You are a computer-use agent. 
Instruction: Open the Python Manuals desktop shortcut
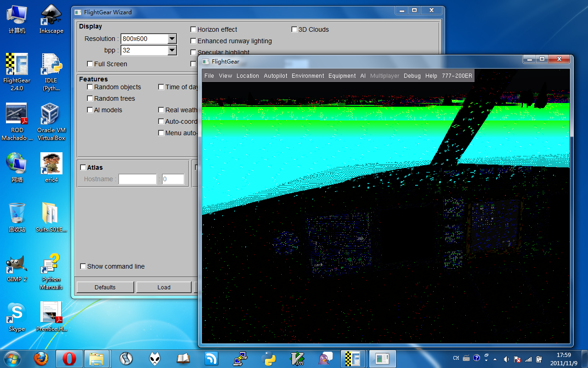point(51,271)
